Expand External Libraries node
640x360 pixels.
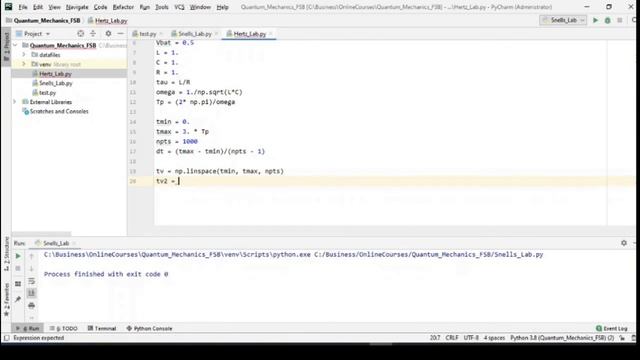pyautogui.click(x=16, y=102)
